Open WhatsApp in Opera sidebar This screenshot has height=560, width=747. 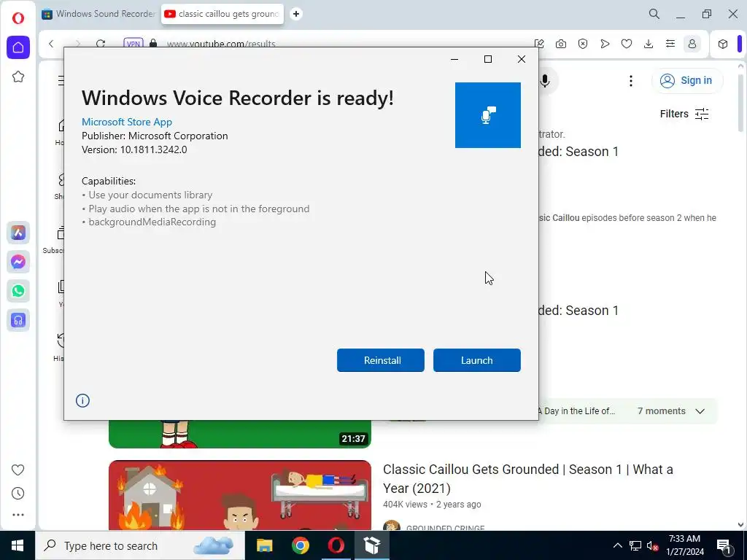[18, 291]
